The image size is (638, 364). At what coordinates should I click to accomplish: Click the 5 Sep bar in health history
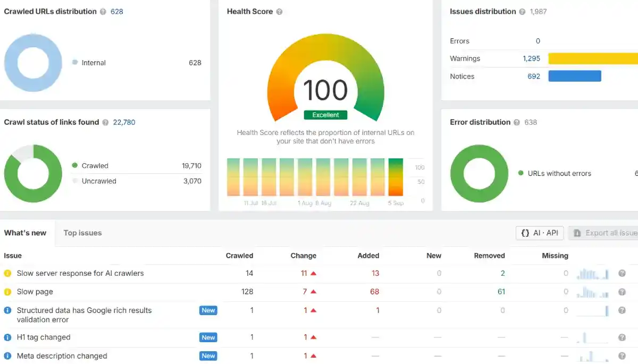pos(396,177)
